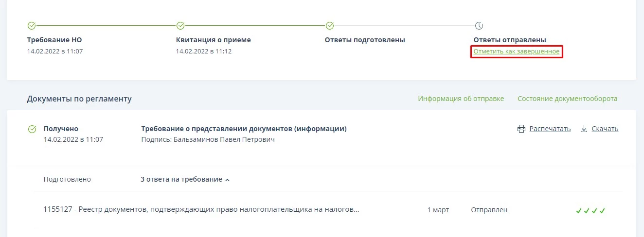Viewport: 644px width, 237px height.
Task: Open "Информация об отправке"
Action: (x=461, y=99)
